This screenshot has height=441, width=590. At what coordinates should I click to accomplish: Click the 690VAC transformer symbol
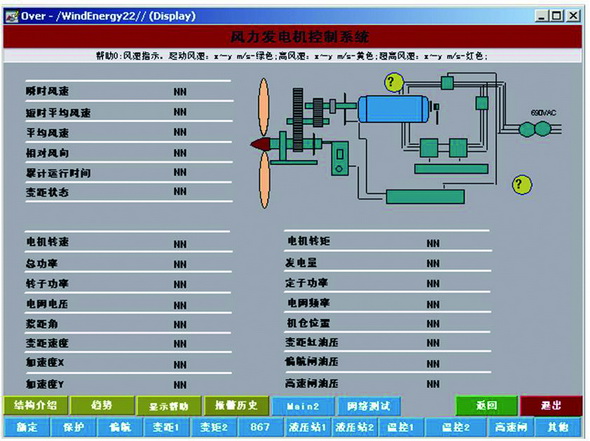[535, 129]
